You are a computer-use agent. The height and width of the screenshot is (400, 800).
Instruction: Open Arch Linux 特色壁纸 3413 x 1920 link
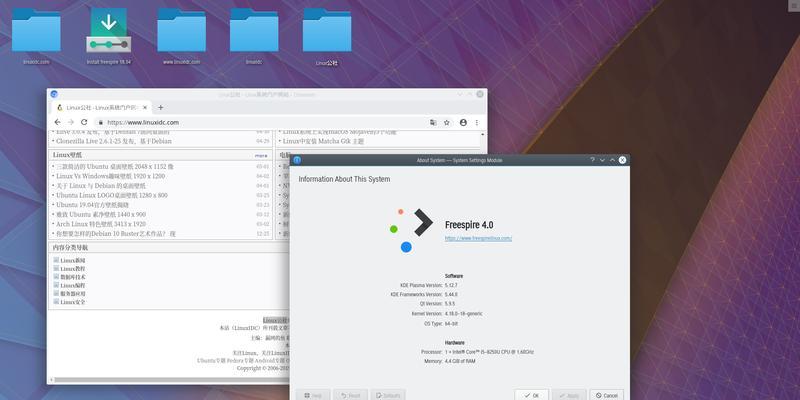tap(101, 224)
